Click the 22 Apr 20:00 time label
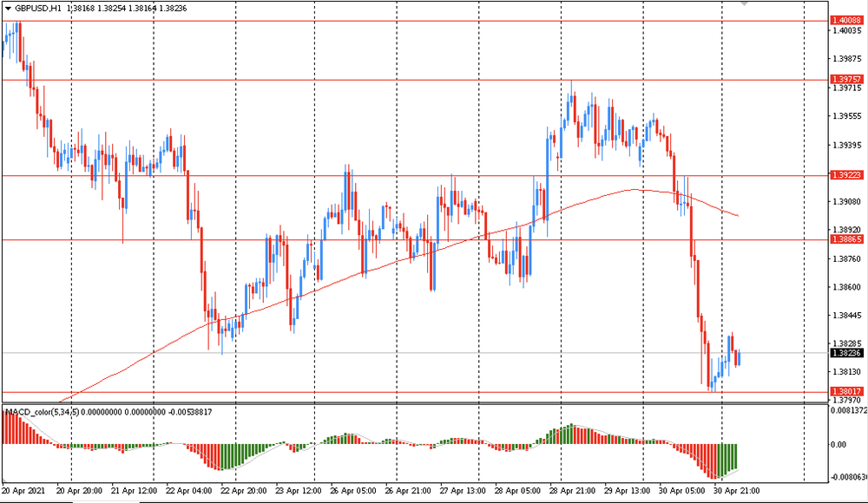Viewport: 868px width, 503px height. (244, 491)
